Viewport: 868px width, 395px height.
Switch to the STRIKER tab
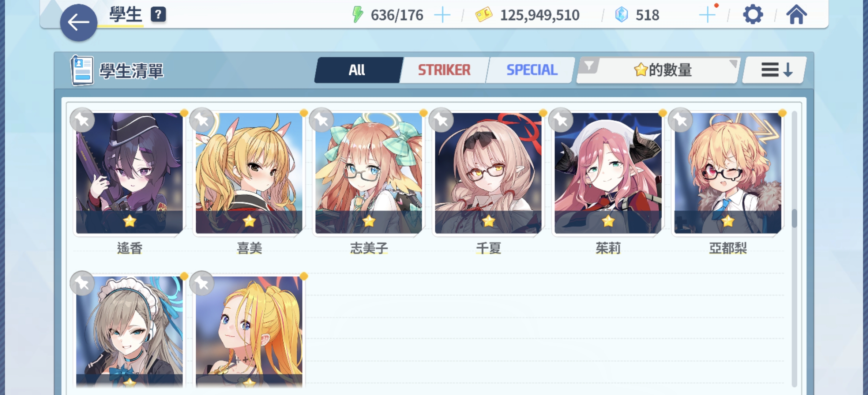point(444,70)
